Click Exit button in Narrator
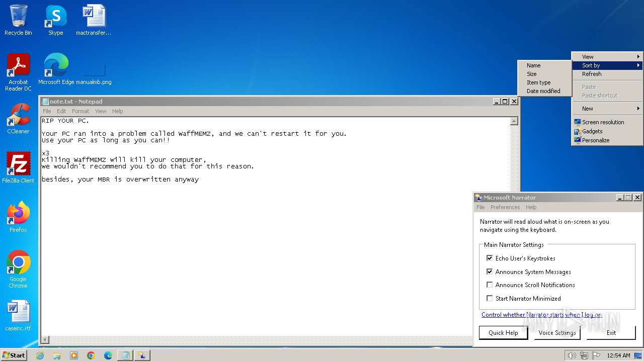This screenshot has height=362, width=644. [611, 332]
